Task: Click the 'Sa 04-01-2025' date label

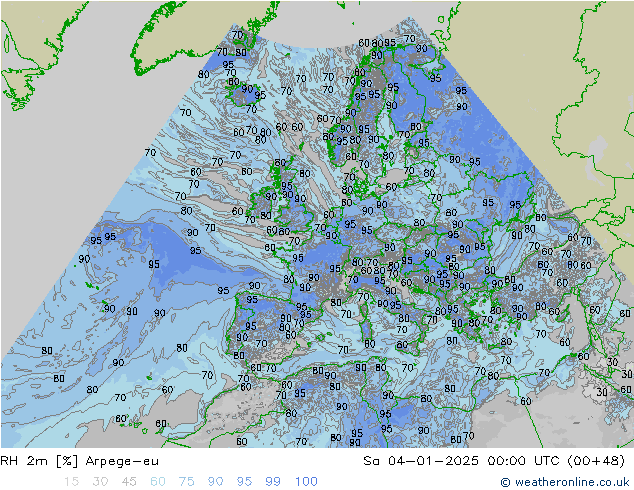Action: [421, 461]
